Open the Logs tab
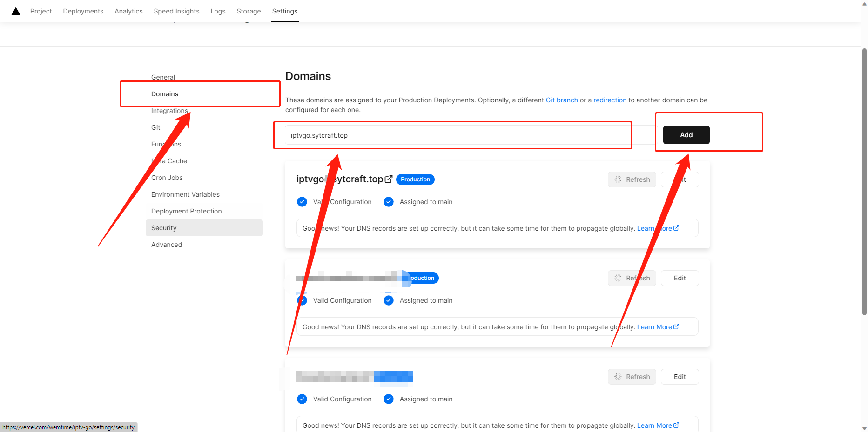This screenshot has height=432, width=868. click(x=218, y=11)
